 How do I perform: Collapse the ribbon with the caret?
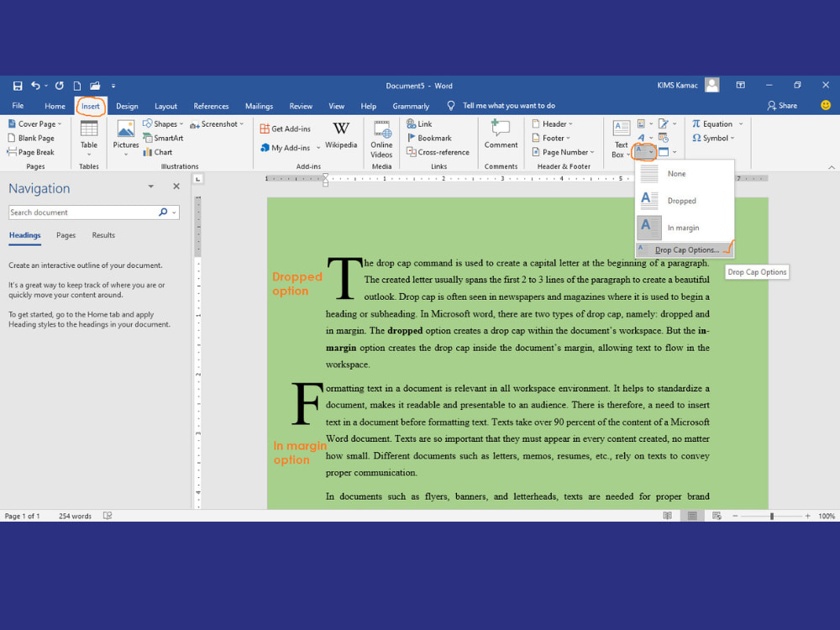point(832,167)
